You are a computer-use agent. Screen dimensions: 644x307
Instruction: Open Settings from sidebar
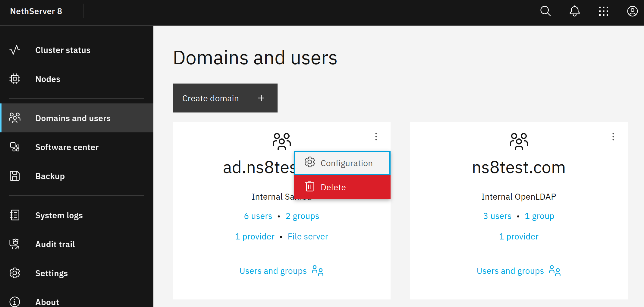click(x=77, y=273)
